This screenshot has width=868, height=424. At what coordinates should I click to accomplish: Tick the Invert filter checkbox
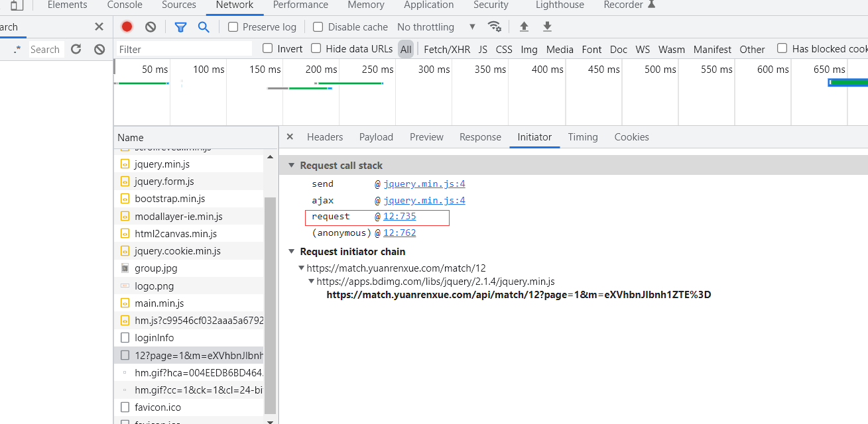pos(268,48)
